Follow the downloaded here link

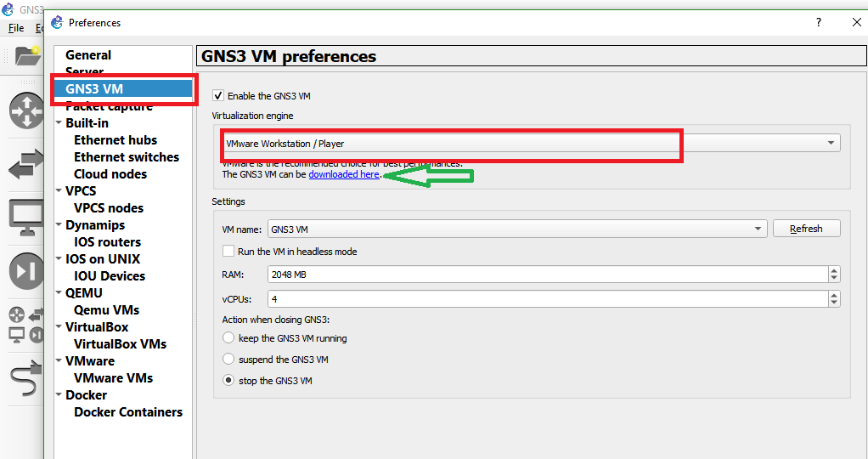point(344,174)
